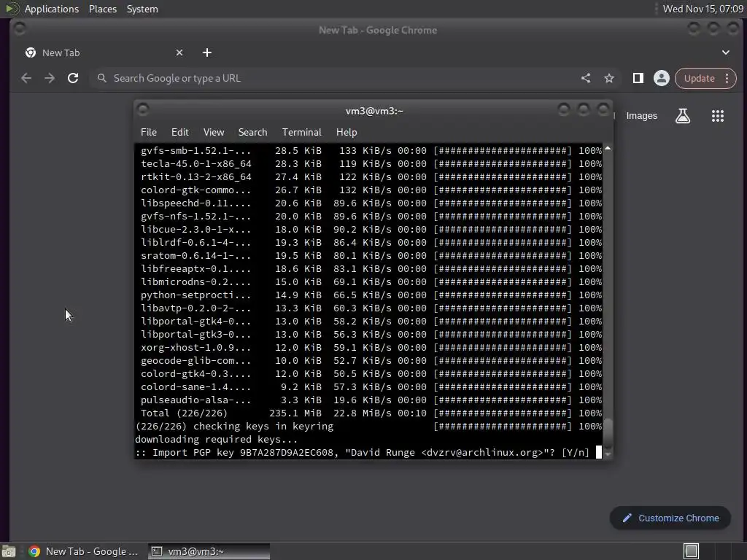The width and height of the screenshot is (747, 560).
Task: Expand the tab search chevron
Action: [726, 52]
